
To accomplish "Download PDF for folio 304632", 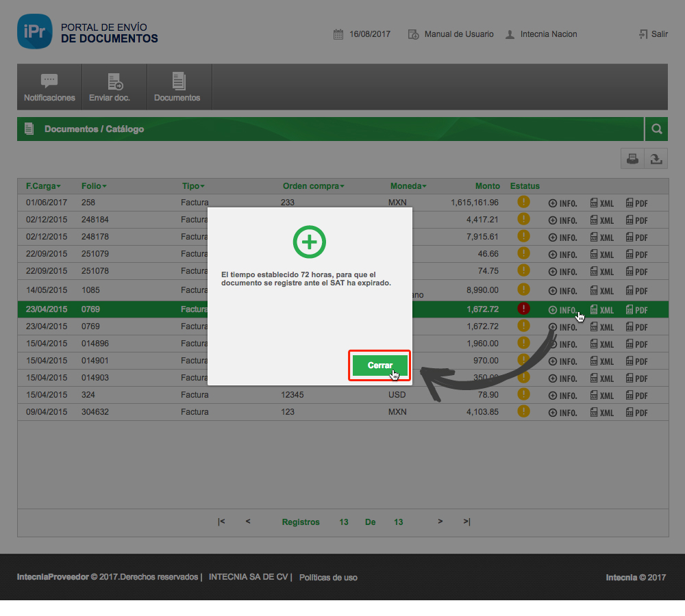I will point(636,413).
